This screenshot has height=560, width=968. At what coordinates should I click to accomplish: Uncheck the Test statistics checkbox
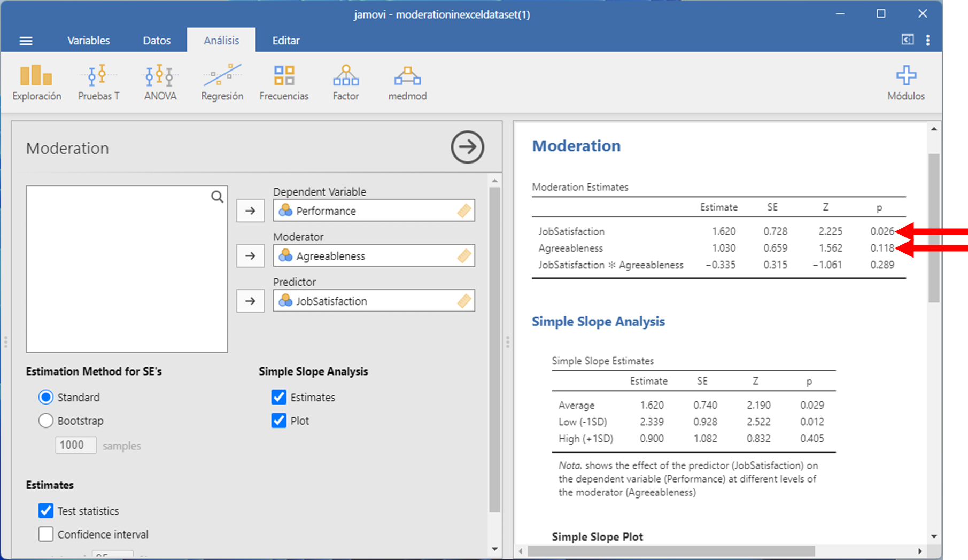pos(46,511)
